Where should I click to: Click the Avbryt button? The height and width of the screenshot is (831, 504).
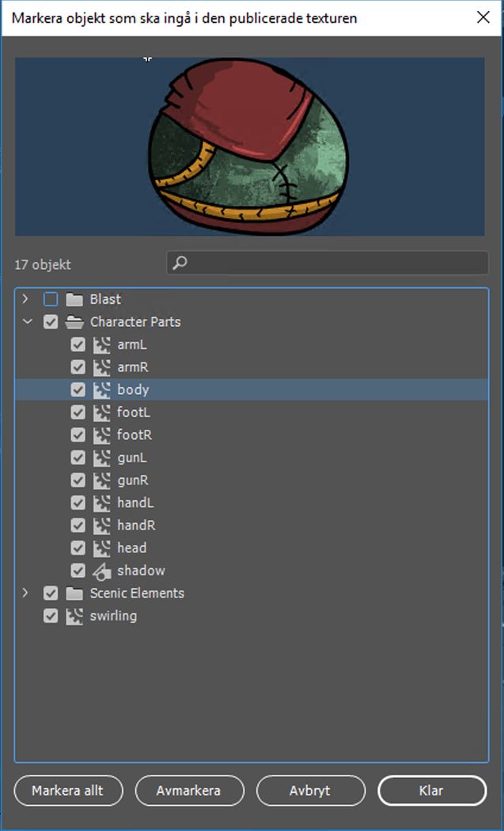click(311, 791)
